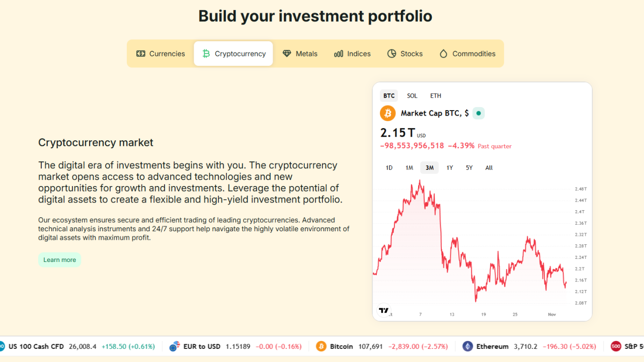Click the Ethereum icon in the ticker
Viewport: 644px width, 362px height.
click(468, 346)
